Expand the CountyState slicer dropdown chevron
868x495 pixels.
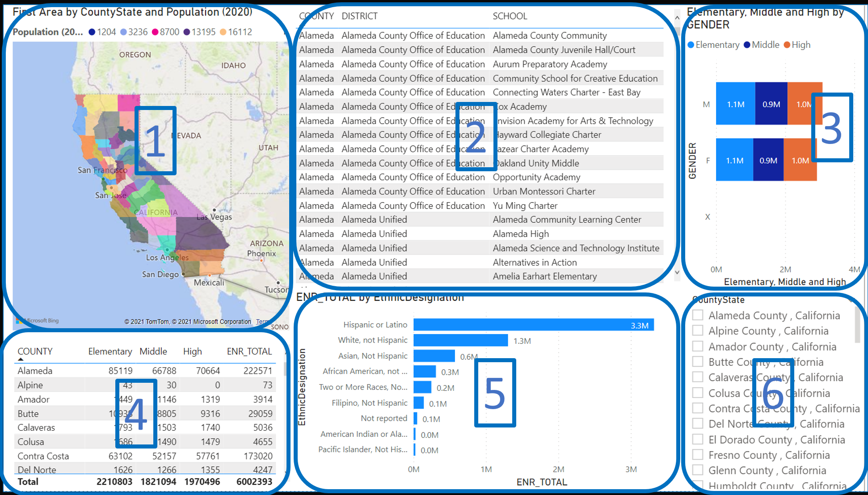pos(852,300)
